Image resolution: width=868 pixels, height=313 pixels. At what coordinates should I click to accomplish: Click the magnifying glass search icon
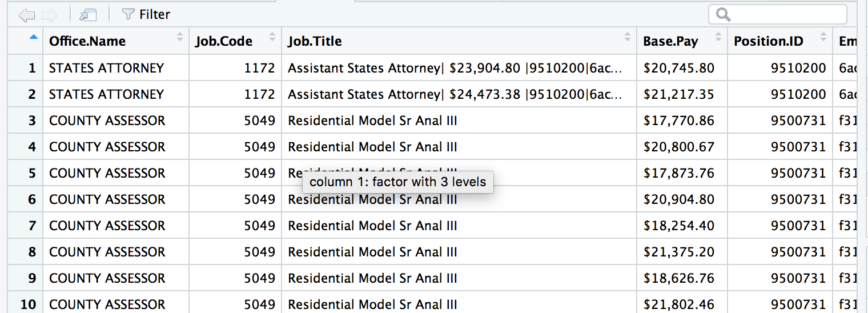(723, 15)
